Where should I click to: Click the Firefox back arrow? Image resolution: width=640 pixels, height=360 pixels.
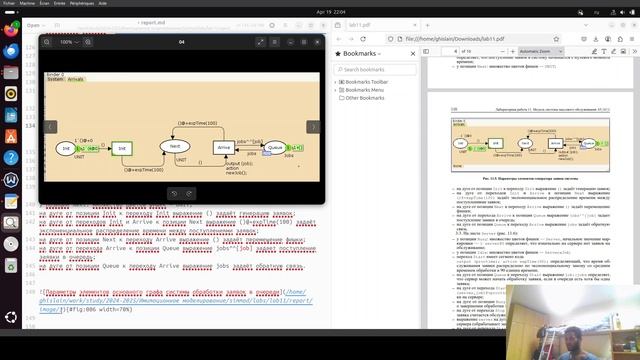tap(339, 39)
